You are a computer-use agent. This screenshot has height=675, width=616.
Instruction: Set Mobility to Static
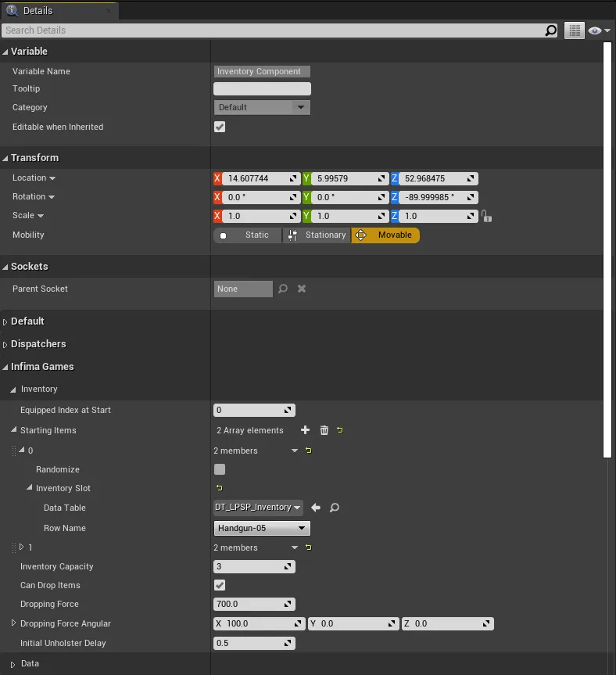pyautogui.click(x=248, y=235)
